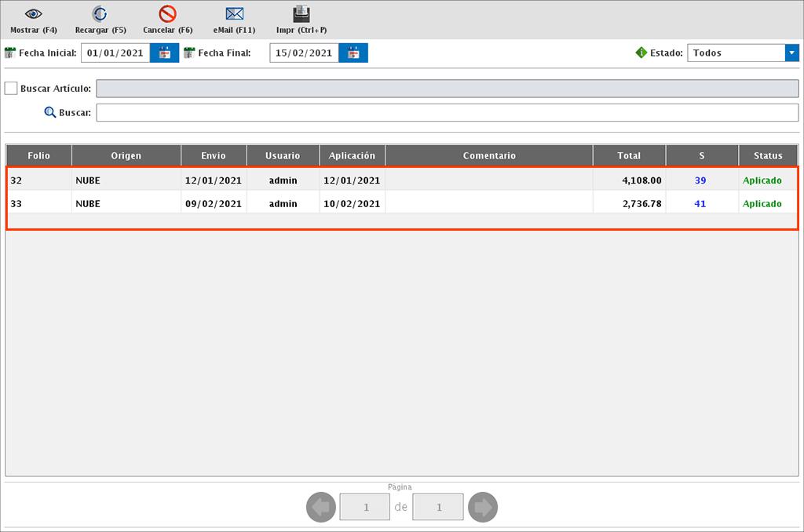Open the blue S link 39
This screenshot has width=804, height=532.
coord(700,180)
